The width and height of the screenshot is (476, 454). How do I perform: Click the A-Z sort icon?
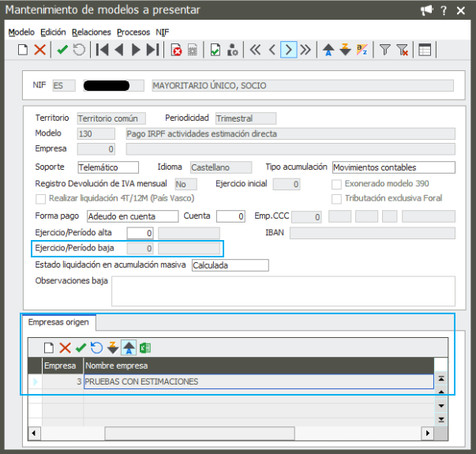(x=362, y=50)
